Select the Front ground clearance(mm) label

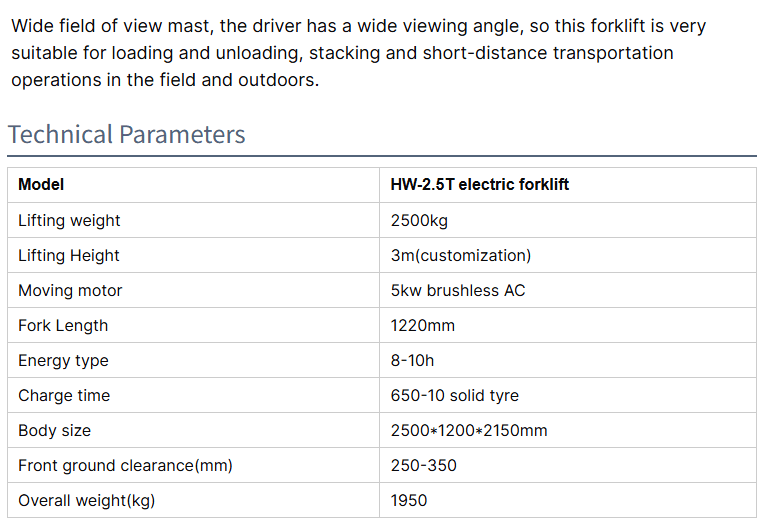tap(125, 465)
